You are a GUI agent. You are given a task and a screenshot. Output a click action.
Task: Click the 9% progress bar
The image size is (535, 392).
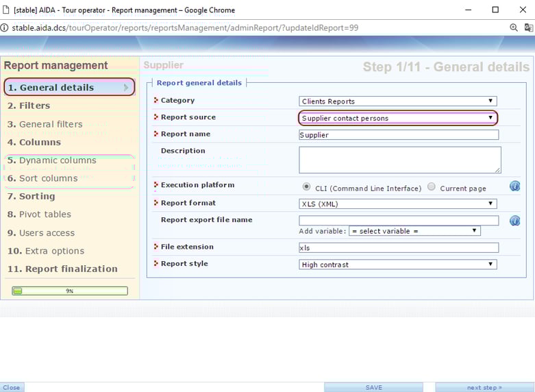click(x=70, y=291)
